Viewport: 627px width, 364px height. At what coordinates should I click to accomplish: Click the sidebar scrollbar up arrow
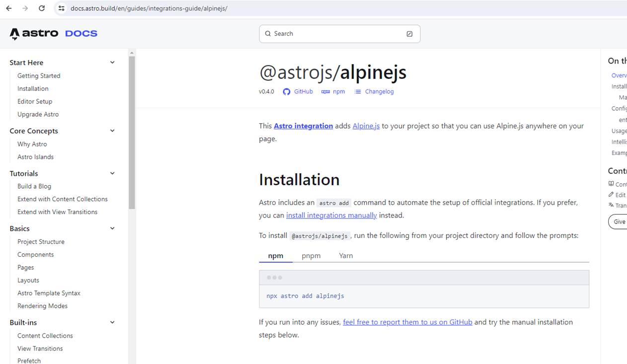pyautogui.click(x=132, y=53)
